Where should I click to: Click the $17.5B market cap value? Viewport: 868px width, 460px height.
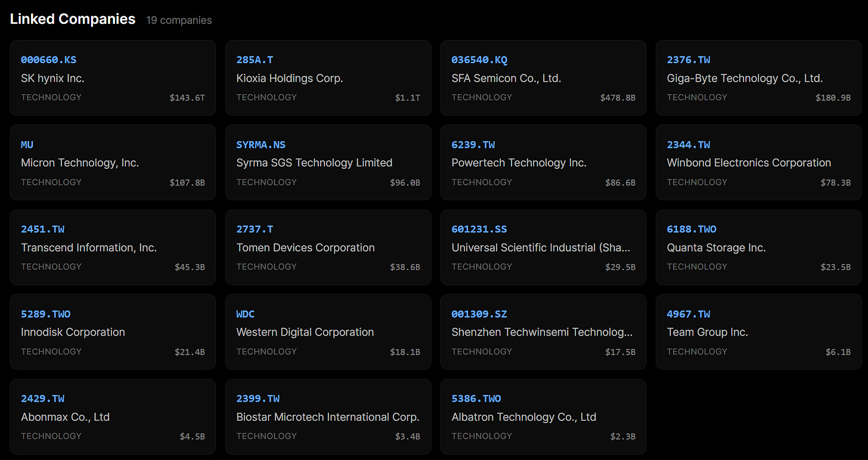[x=621, y=352]
